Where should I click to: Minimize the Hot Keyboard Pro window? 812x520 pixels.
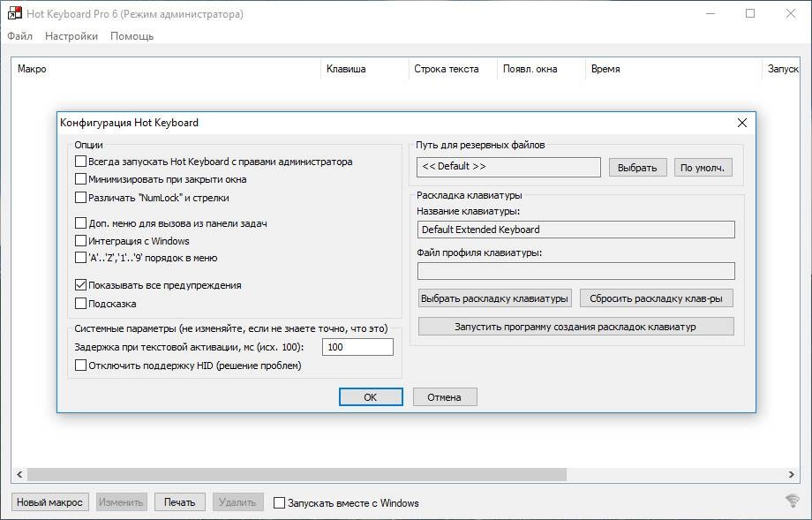tap(710, 13)
